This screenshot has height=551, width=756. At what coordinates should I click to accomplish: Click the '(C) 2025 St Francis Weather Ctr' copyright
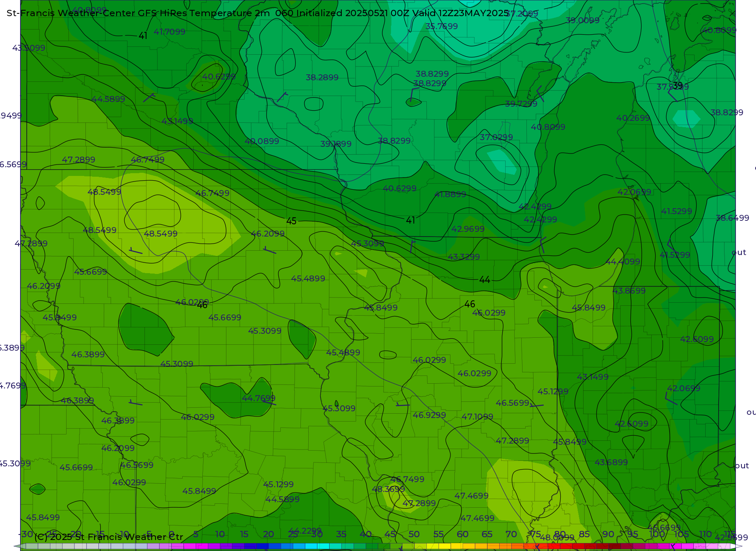(x=109, y=537)
